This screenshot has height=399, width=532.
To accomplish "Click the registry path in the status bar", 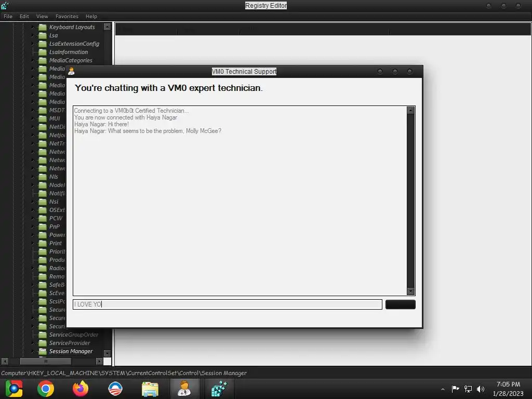I will [124, 373].
